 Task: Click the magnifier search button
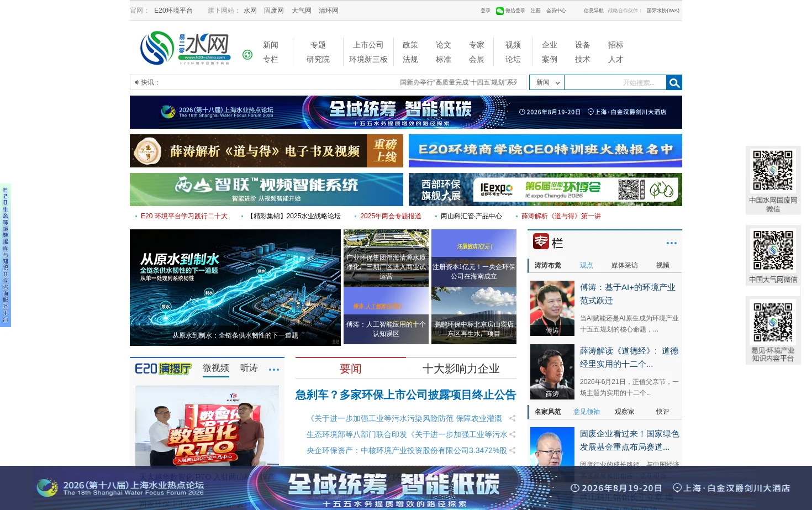point(674,82)
